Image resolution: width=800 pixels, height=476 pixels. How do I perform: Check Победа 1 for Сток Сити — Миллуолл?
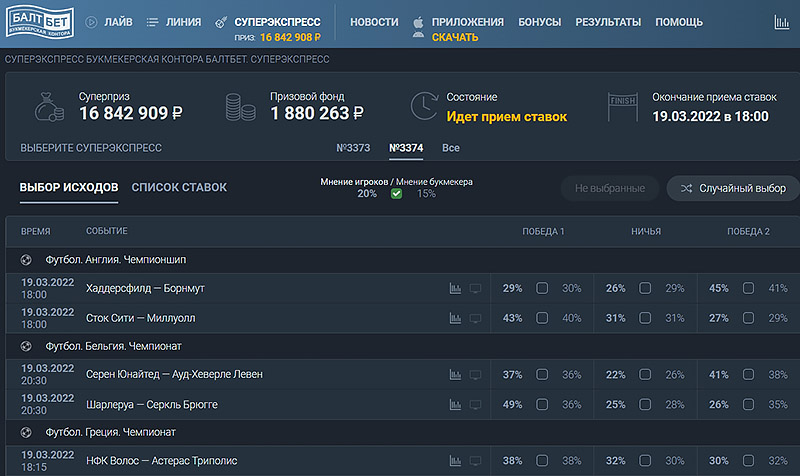pyautogui.click(x=542, y=318)
